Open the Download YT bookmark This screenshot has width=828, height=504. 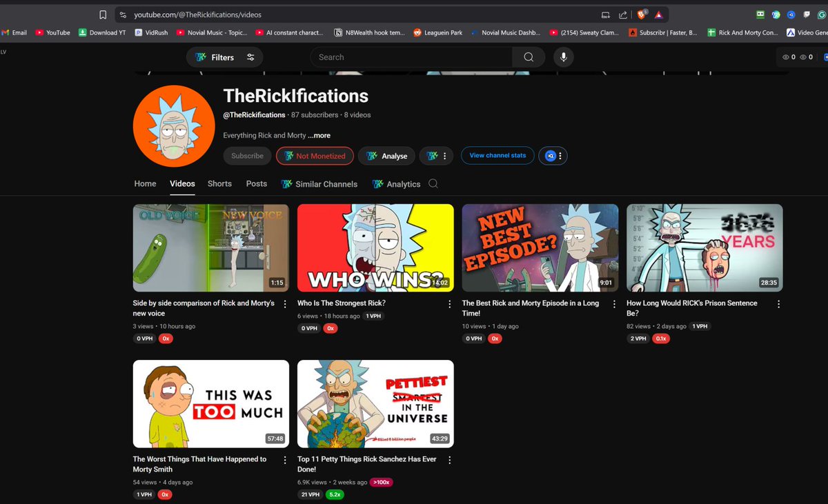pos(103,32)
